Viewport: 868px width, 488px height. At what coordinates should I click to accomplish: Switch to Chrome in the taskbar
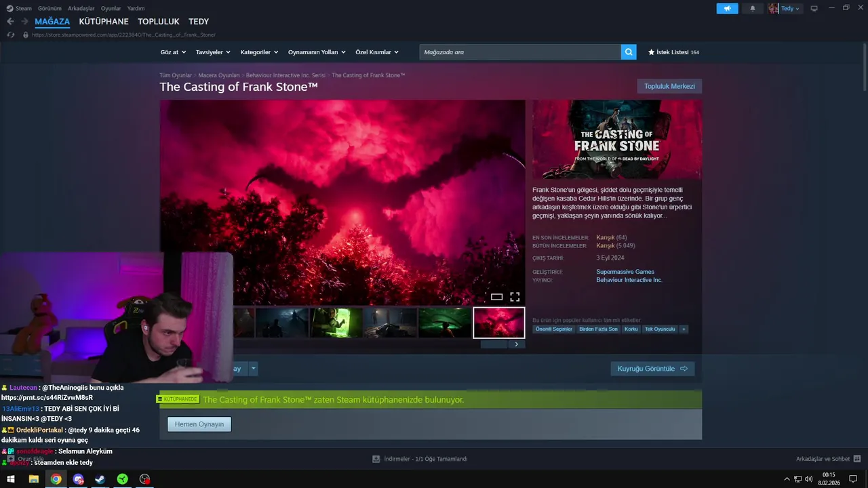point(56,479)
